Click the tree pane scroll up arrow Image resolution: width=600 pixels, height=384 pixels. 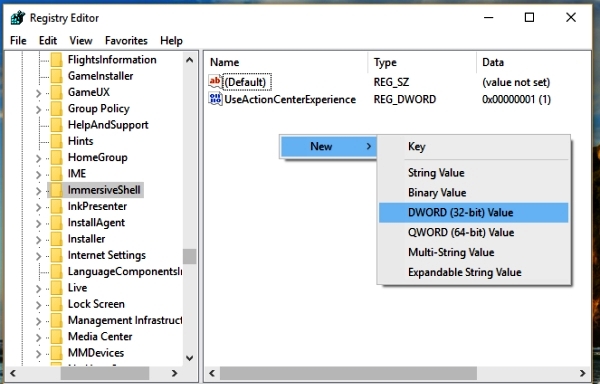pos(189,60)
